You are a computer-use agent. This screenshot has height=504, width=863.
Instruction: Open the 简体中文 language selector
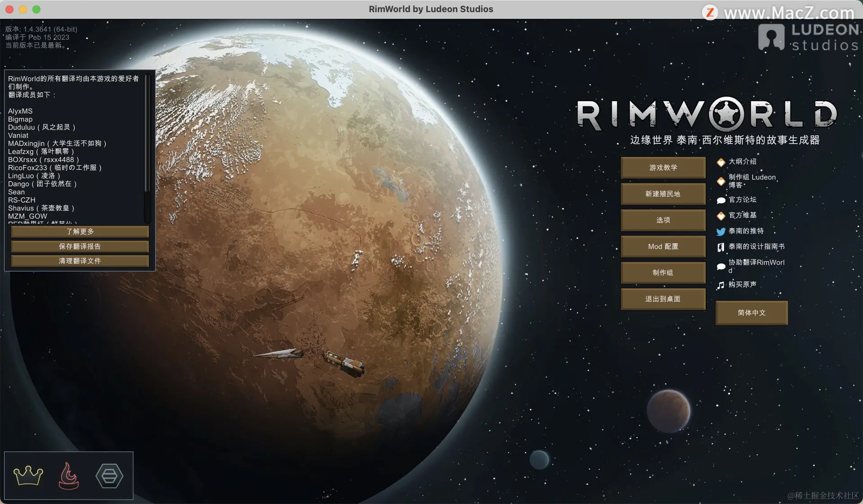(x=752, y=313)
